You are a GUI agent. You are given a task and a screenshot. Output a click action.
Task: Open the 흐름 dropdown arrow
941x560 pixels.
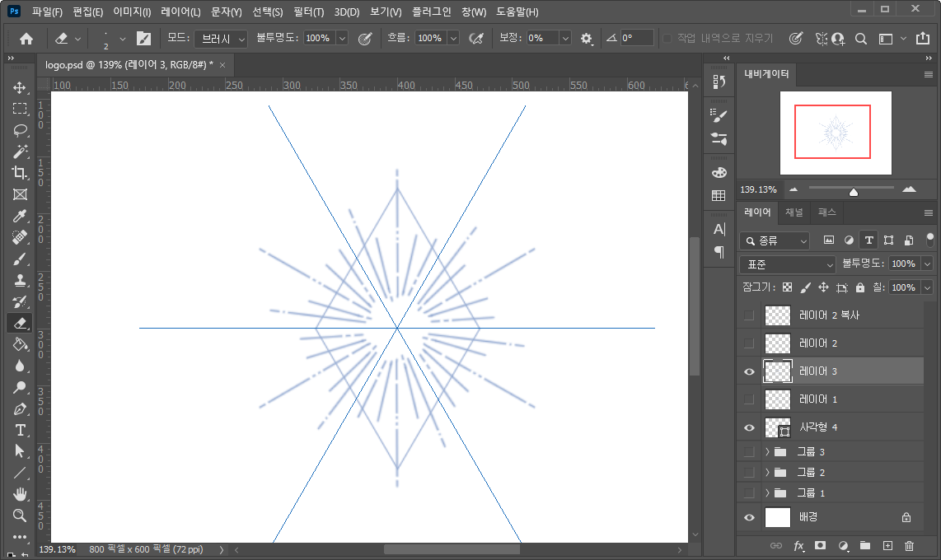[x=454, y=39]
